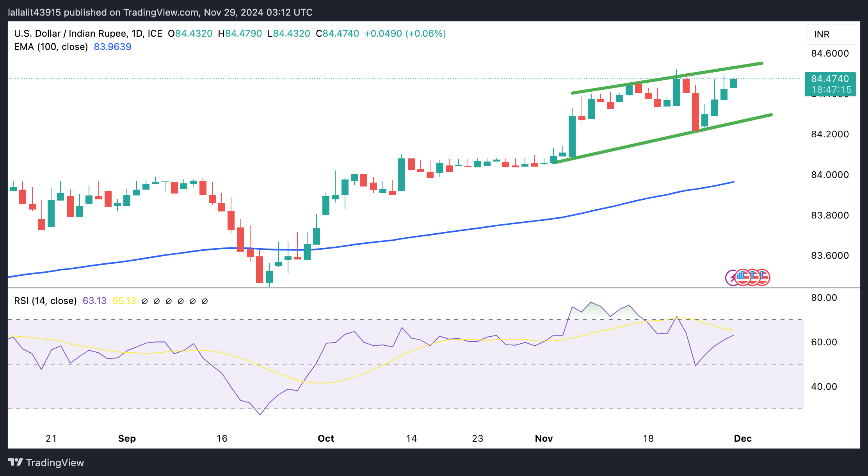Click the first empty-value symbol in RSI legend
This screenshot has height=476, width=868.
[x=145, y=301]
